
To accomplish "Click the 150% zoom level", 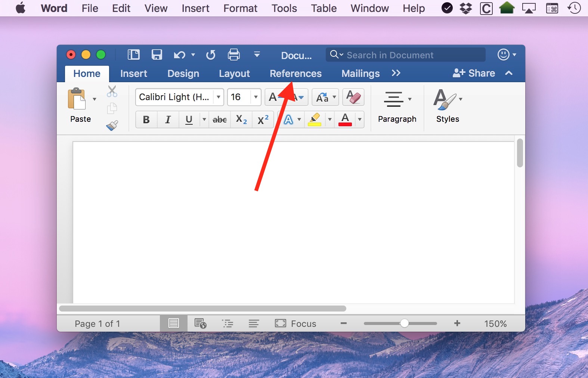I will pyautogui.click(x=495, y=323).
